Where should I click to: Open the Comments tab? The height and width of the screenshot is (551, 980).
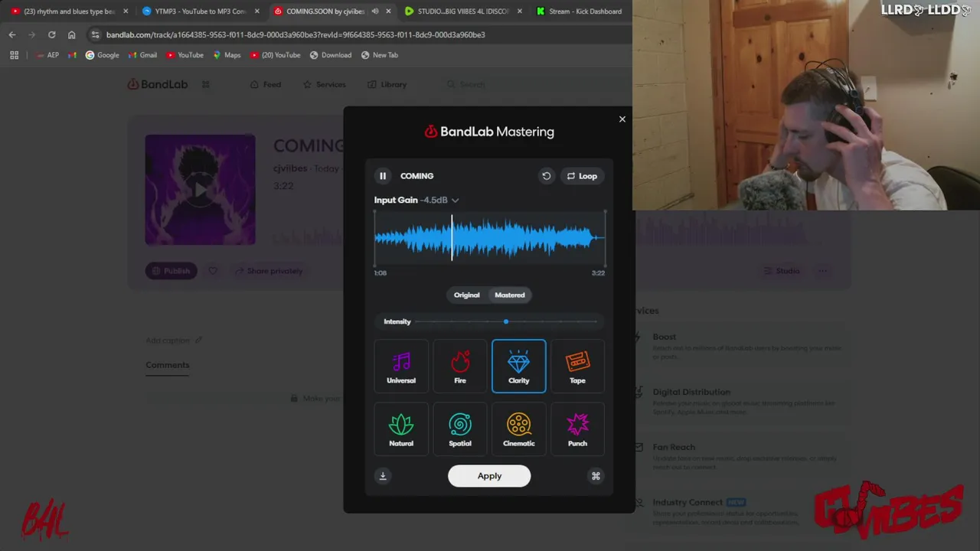point(168,365)
